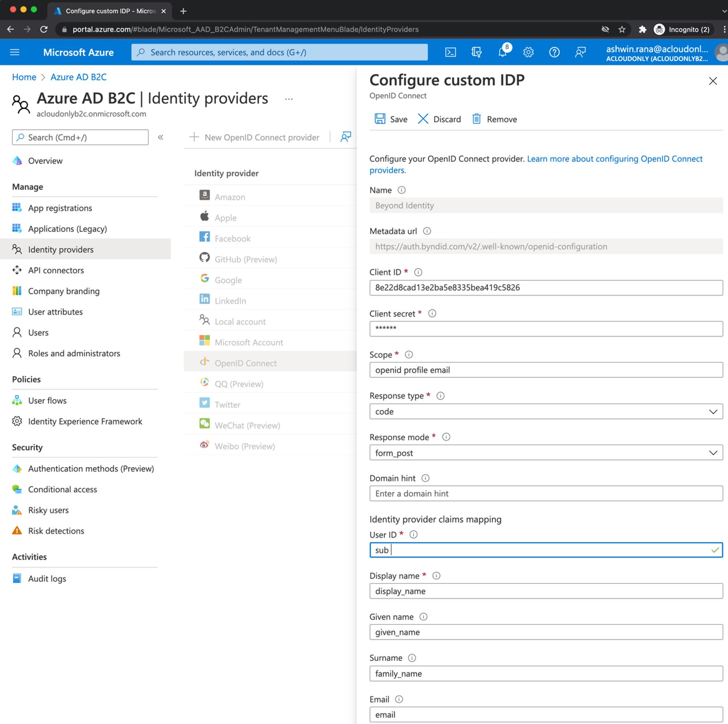Click the Domain hint input field

click(x=546, y=493)
